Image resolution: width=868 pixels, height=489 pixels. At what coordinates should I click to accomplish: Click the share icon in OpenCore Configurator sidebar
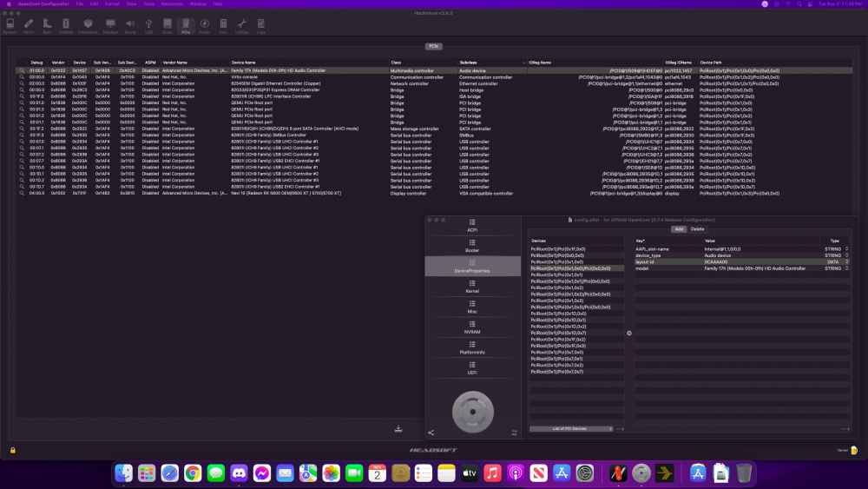(431, 433)
